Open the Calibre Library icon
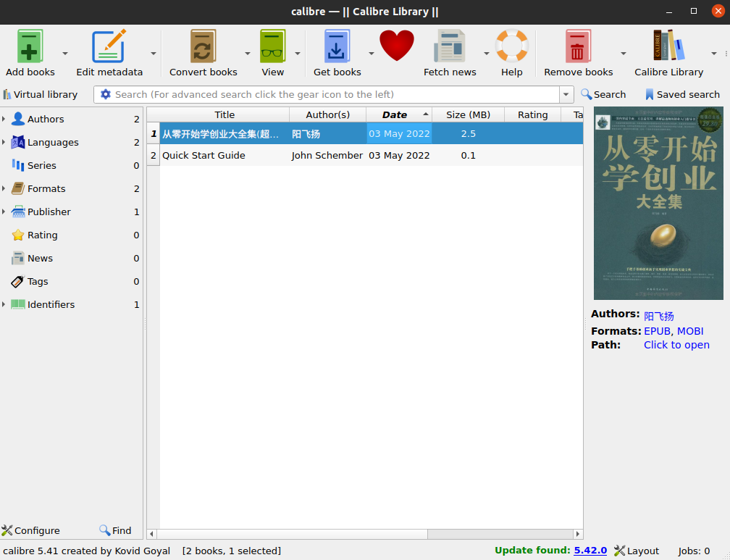Image resolution: width=730 pixels, height=560 pixels. [x=668, y=46]
